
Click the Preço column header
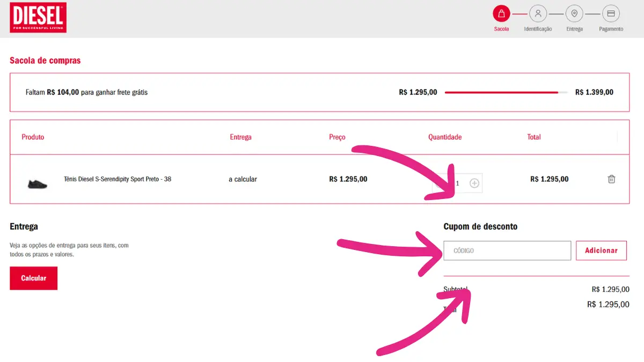tap(337, 137)
